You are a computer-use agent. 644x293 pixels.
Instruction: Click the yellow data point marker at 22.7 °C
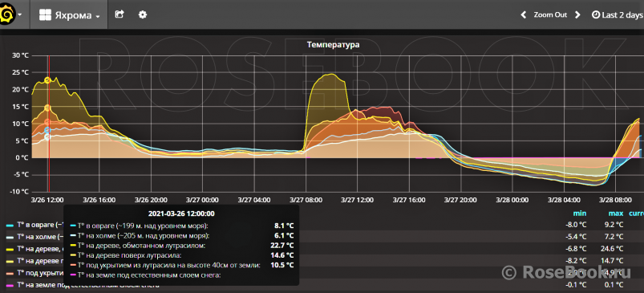pyautogui.click(x=47, y=80)
